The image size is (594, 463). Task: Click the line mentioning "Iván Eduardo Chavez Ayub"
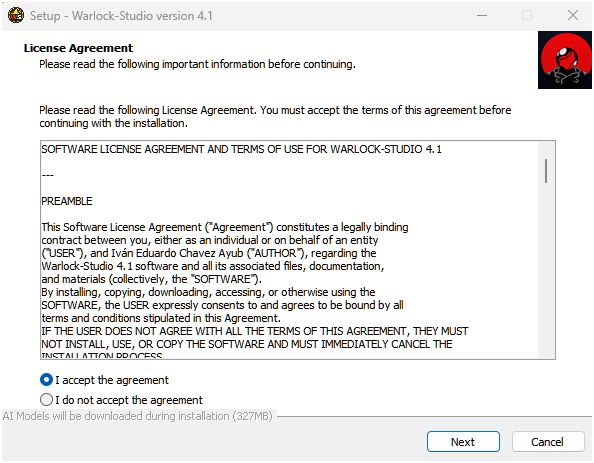pos(209,253)
